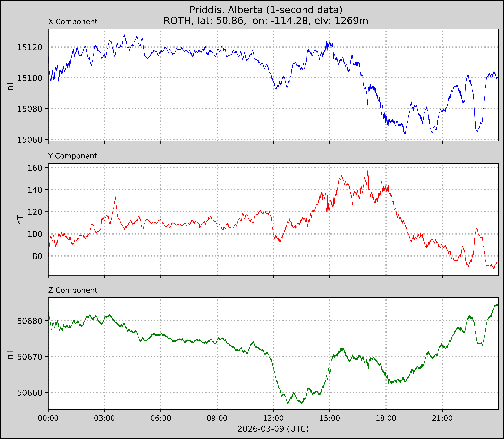
Task: Click the 18:00 time axis label
Action: (x=386, y=418)
